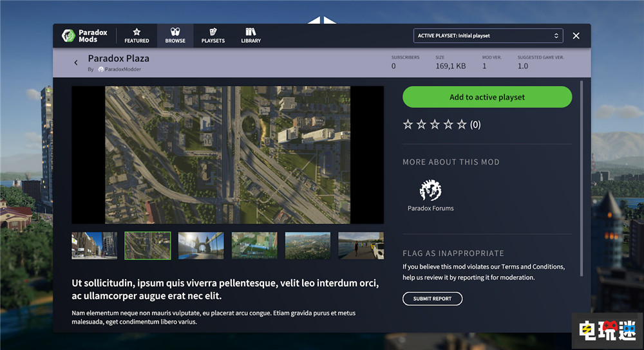Click the Submit Report button
644x350 pixels.
[432, 299]
